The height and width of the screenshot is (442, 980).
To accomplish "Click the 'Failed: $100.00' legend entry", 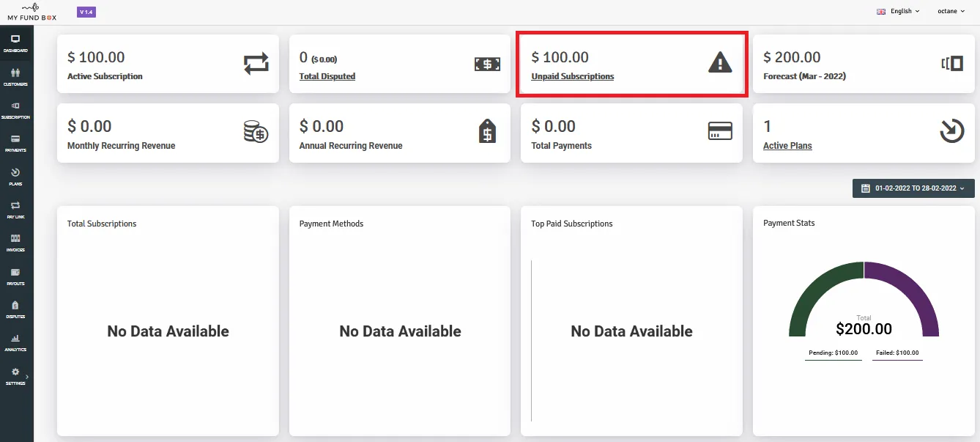I will 897,353.
